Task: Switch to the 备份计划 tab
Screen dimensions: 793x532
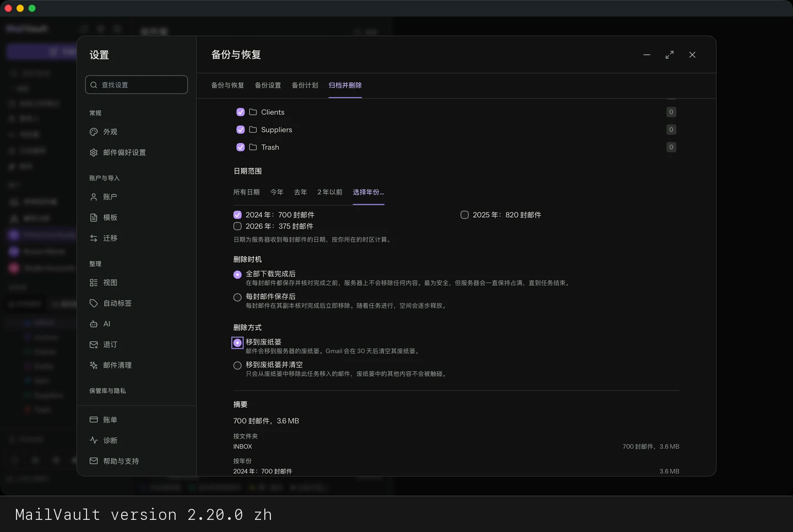Action: tap(305, 85)
